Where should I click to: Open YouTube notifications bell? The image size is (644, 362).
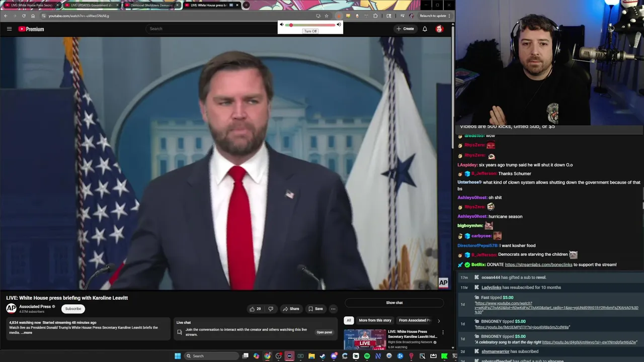425,29
